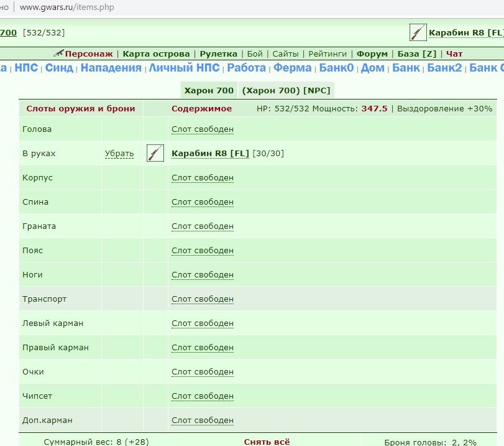This screenshot has height=446, width=504.
Task: Click the rifle icon in the В руках row
Action: click(155, 153)
